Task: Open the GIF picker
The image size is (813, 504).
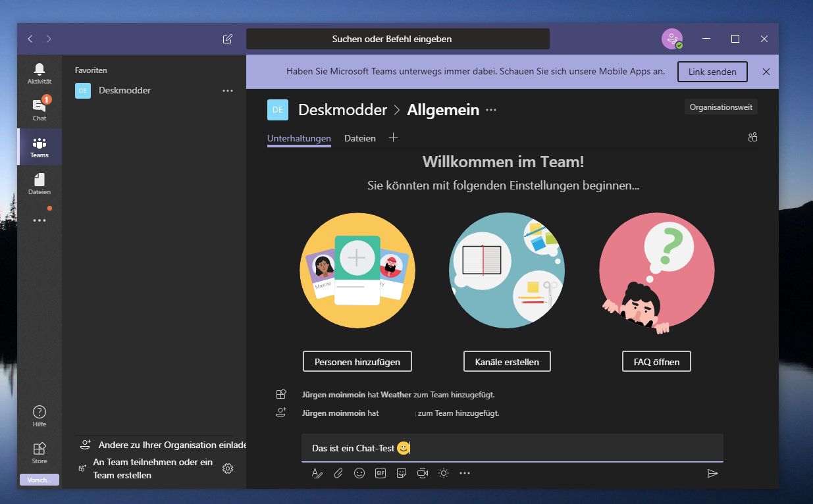Action: coord(380,473)
